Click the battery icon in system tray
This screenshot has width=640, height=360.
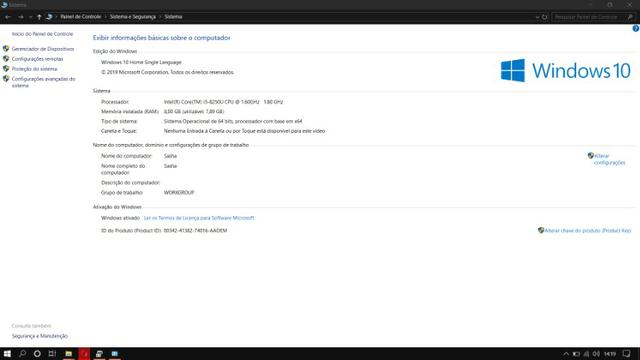pos(576,354)
